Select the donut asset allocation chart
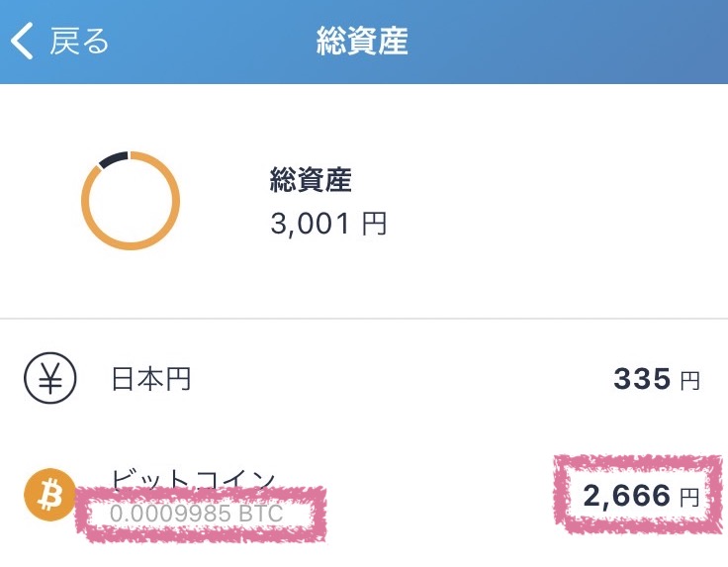The height and width of the screenshot is (567, 728). click(x=131, y=200)
